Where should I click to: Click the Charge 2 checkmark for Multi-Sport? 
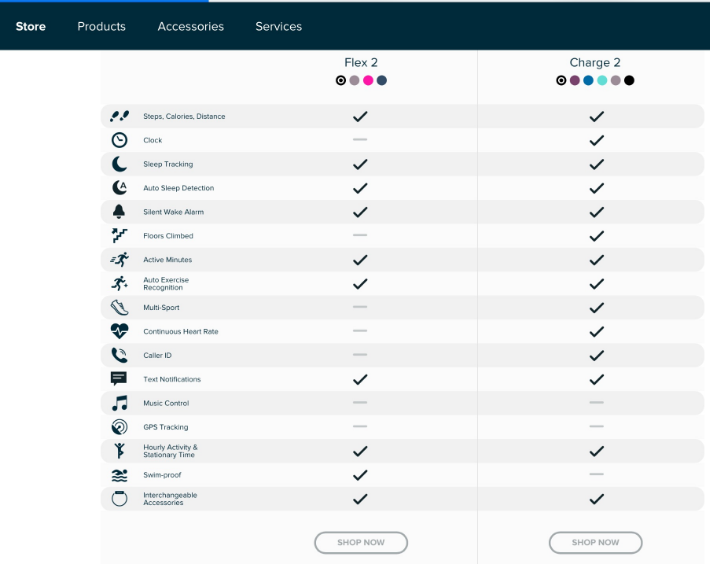click(596, 308)
